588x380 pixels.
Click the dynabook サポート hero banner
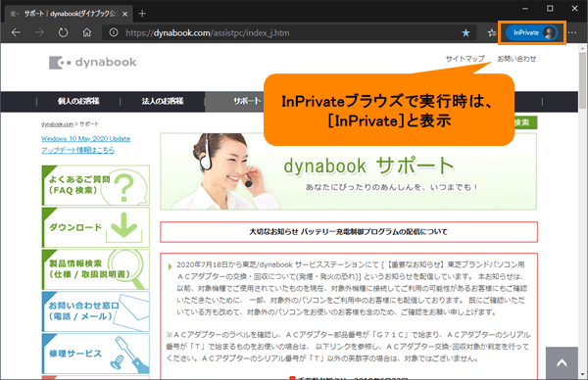[x=348, y=171]
